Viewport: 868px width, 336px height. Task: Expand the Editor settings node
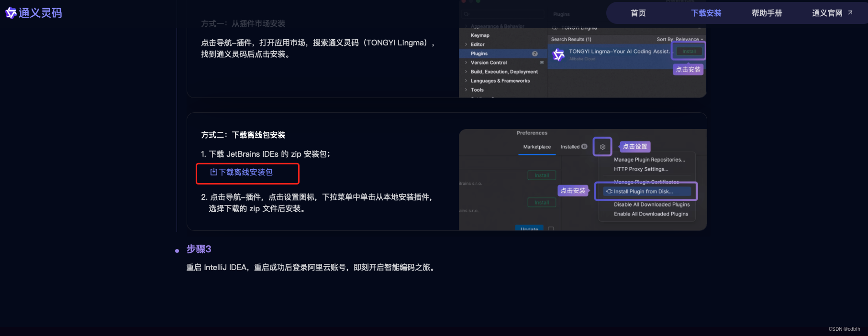(466, 44)
